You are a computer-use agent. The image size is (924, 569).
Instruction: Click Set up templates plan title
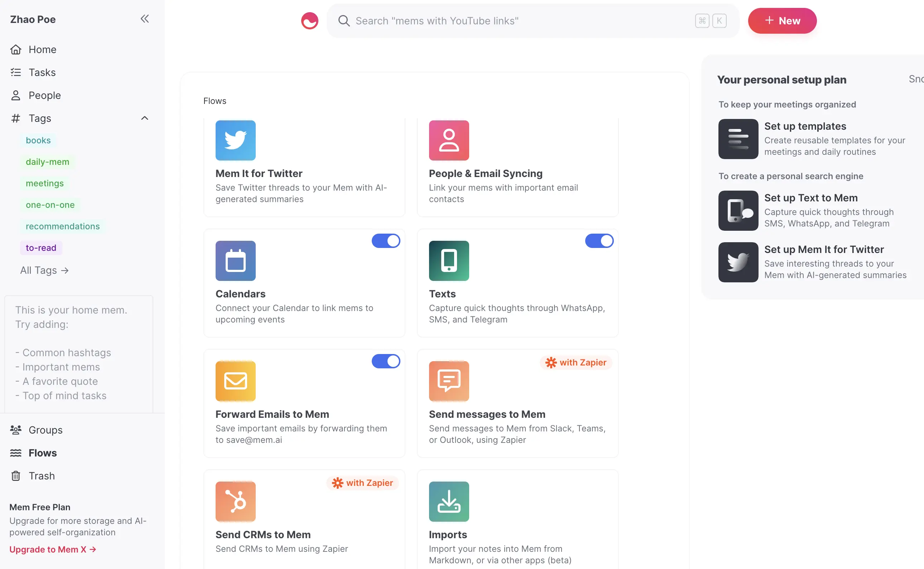tap(805, 126)
